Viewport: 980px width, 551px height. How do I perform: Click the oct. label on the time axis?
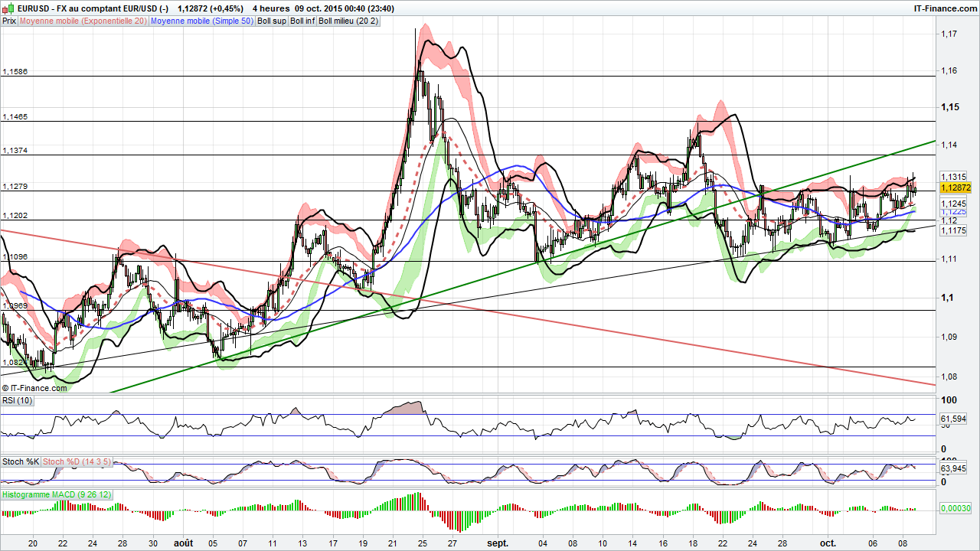tap(828, 543)
